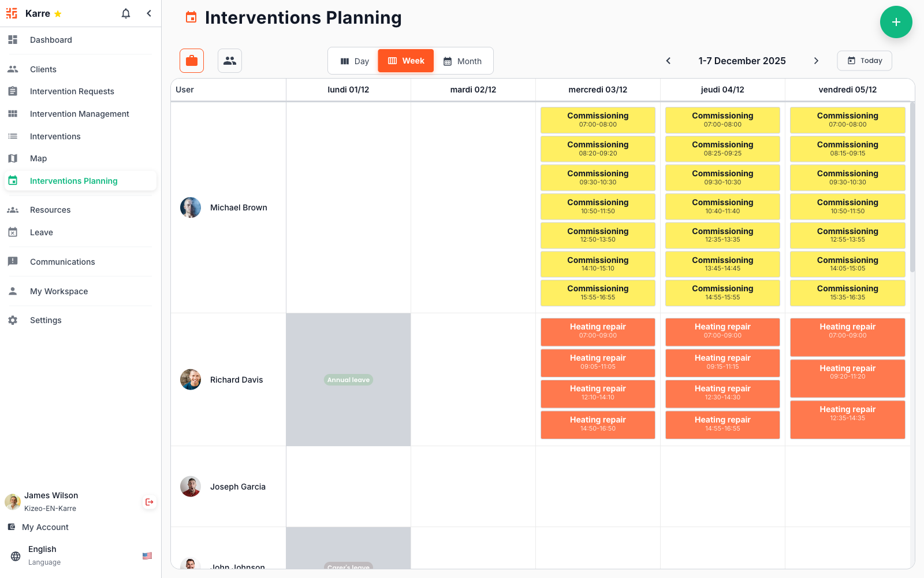The width and height of the screenshot is (924, 578).
Task: Switch to the team members view
Action: pos(229,60)
